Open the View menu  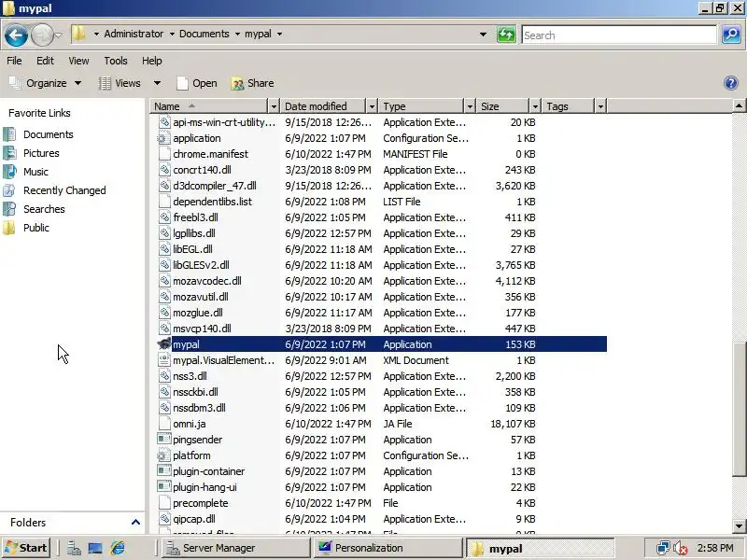click(x=78, y=61)
